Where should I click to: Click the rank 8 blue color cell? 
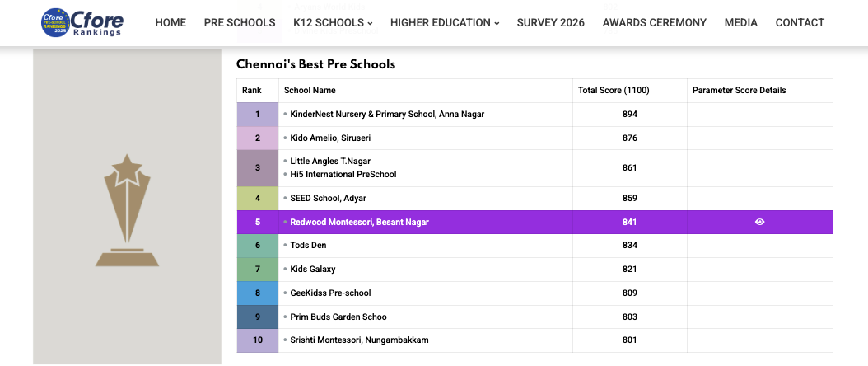tap(257, 293)
